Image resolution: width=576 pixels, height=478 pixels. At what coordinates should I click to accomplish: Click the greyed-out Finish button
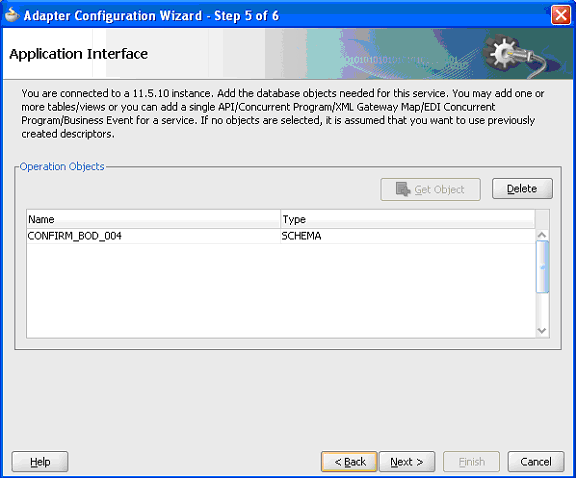tap(471, 461)
